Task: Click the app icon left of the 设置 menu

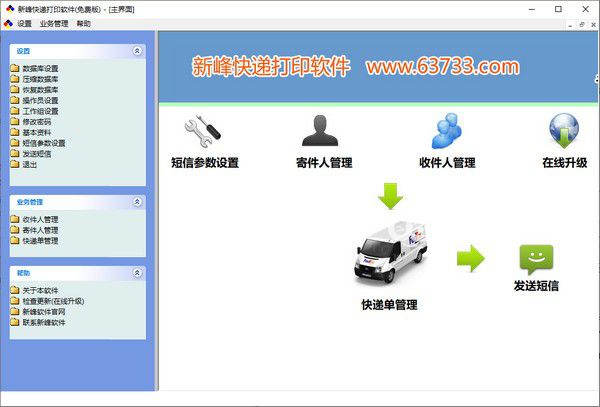Action: 8,24
